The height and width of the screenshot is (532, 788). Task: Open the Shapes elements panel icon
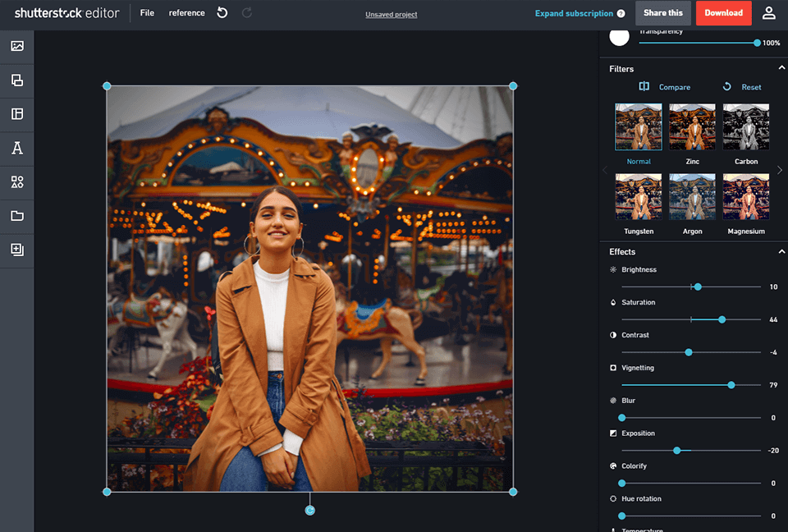(16, 182)
